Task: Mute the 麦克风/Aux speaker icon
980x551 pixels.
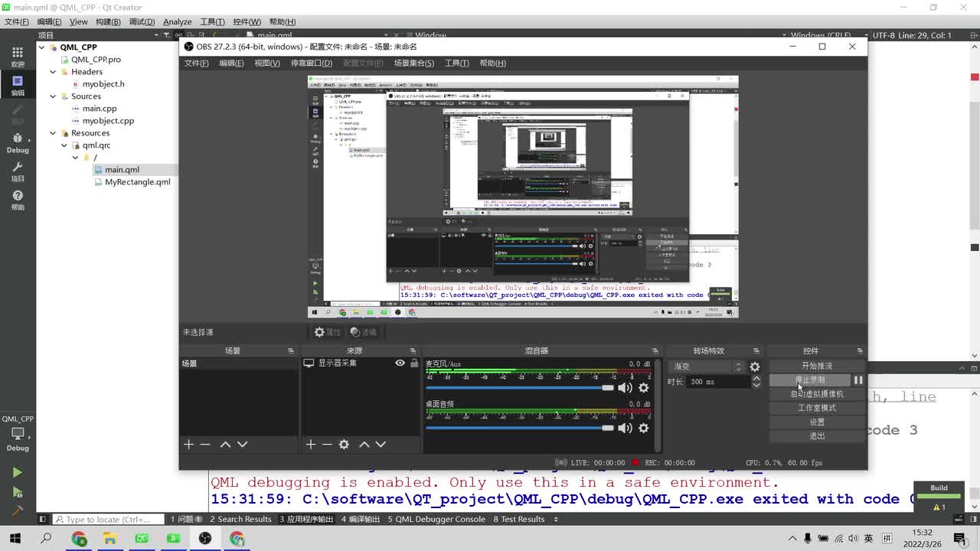Action: [x=625, y=388]
